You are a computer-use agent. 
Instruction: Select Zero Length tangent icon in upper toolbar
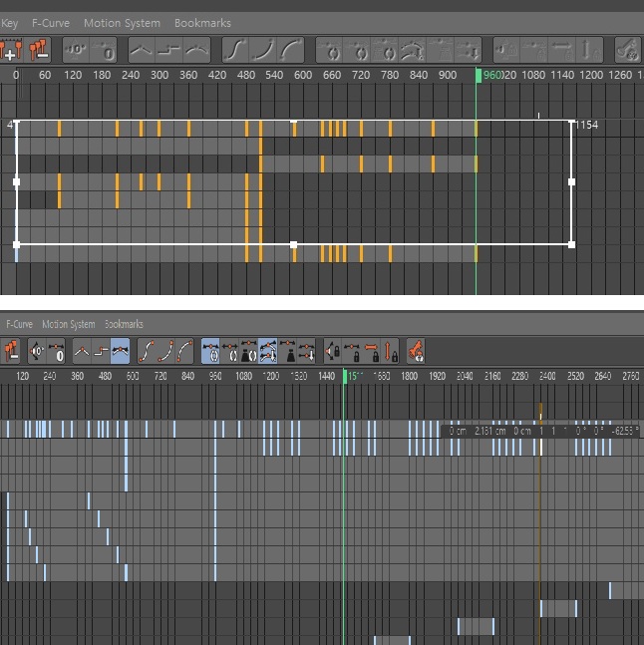[104, 50]
